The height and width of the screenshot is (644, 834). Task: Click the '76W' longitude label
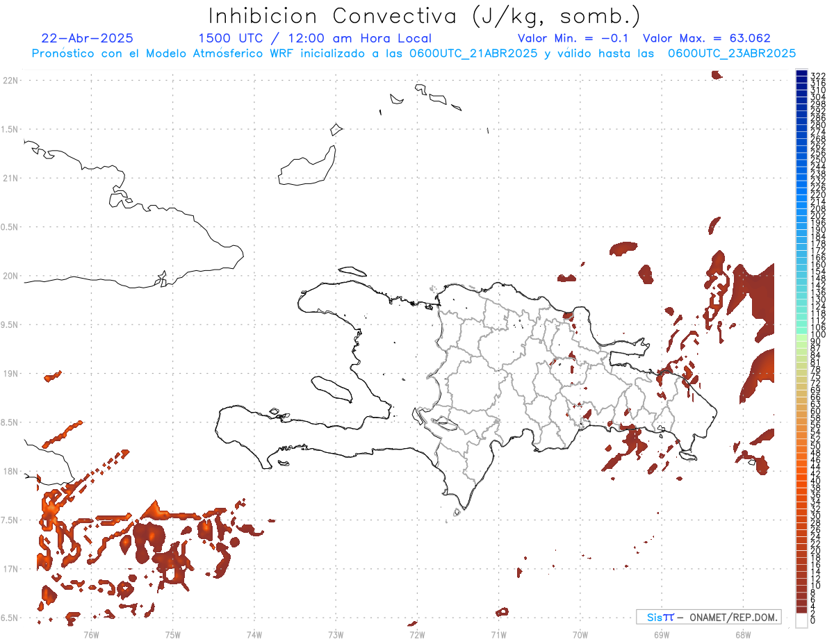click(91, 634)
